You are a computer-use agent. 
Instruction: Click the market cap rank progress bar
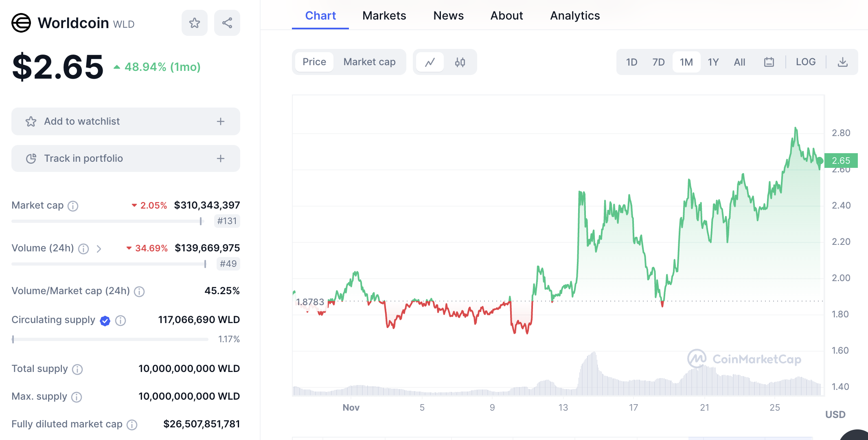pyautogui.click(x=106, y=221)
